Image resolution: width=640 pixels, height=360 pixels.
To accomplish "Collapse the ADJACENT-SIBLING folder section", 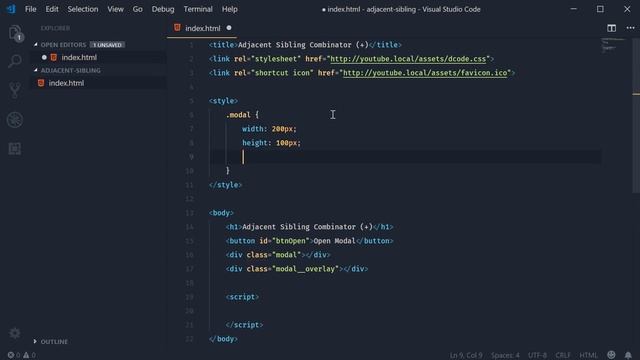I will pos(36,70).
